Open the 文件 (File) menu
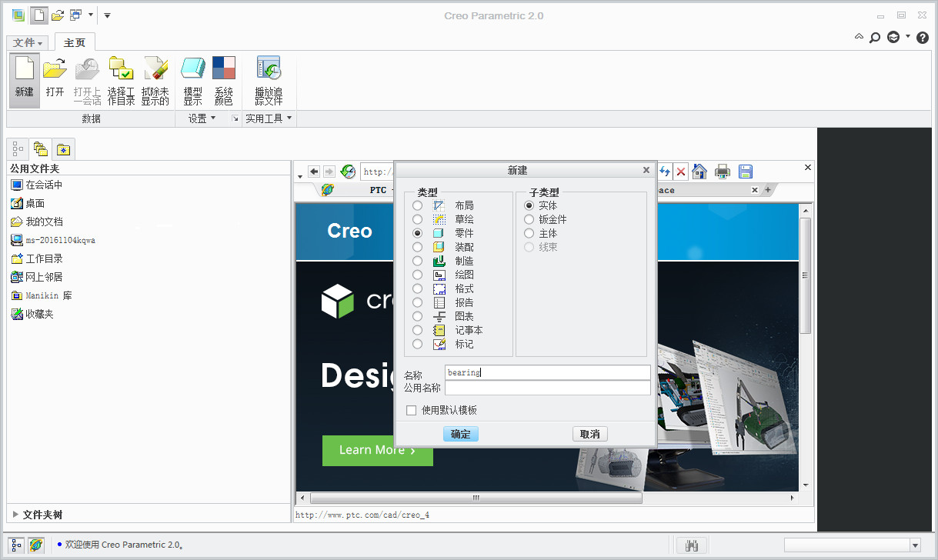Viewport: 938px width, 560px height. (28, 43)
